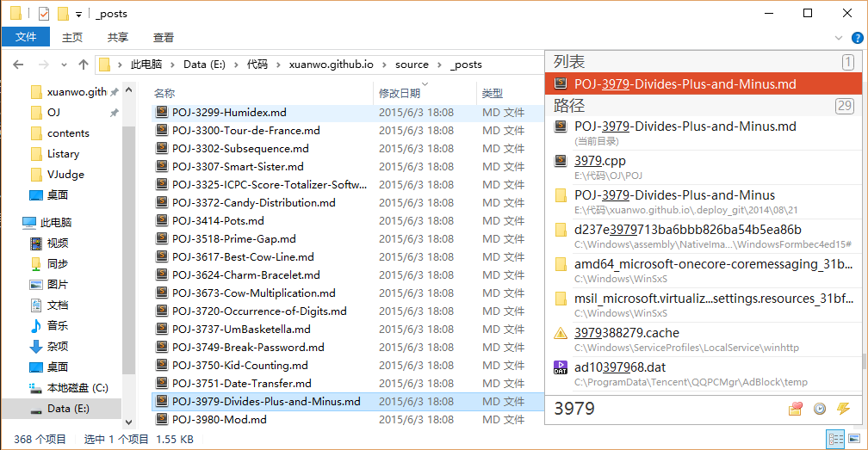
Task: Click the lightning bolt actions icon
Action: 844,409
